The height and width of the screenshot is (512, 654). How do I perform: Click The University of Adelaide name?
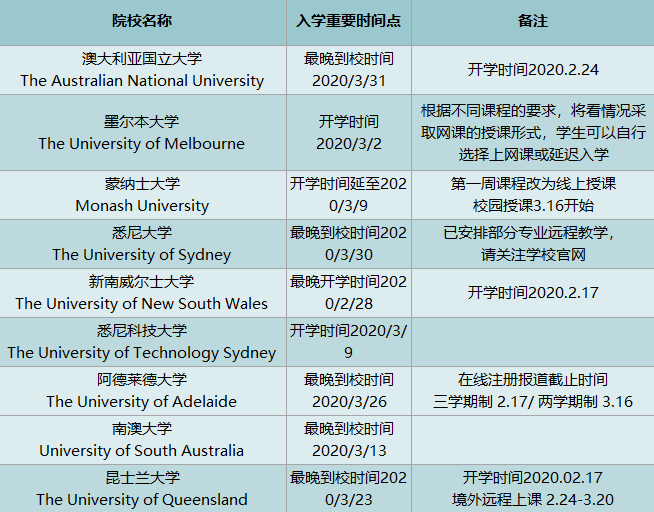142,402
